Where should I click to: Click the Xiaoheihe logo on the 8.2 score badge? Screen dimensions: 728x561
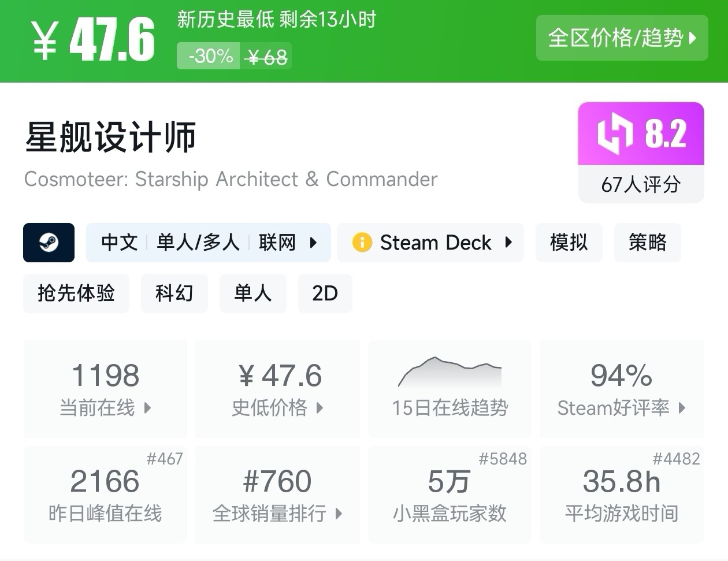[615, 134]
